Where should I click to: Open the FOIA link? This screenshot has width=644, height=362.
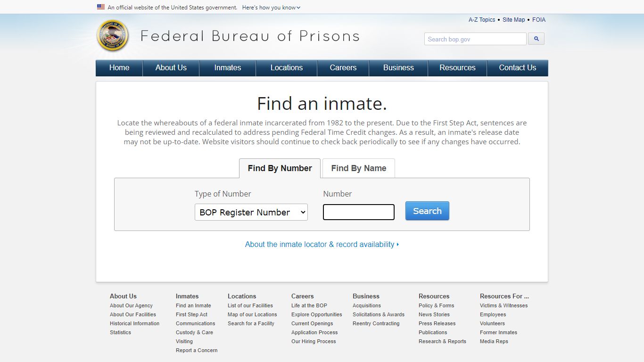point(538,20)
